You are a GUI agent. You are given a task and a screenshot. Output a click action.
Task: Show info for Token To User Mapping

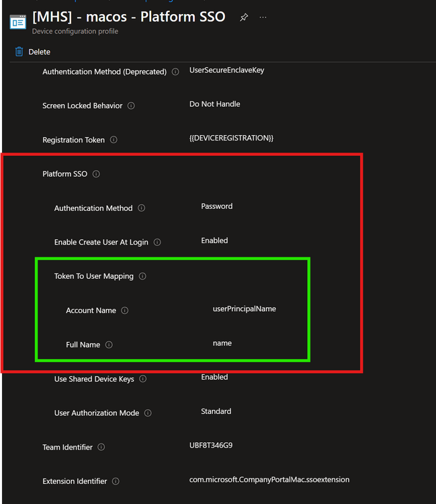[x=142, y=276]
